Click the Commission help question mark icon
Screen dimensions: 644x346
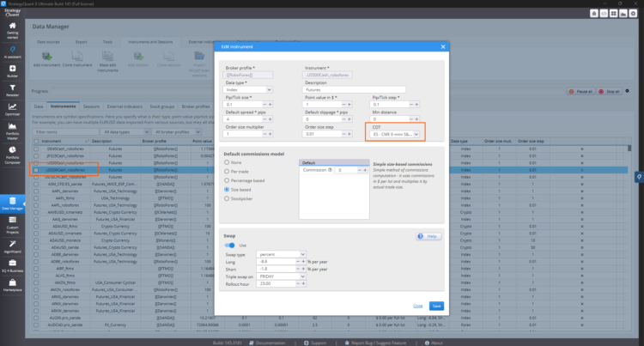pyautogui.click(x=330, y=170)
